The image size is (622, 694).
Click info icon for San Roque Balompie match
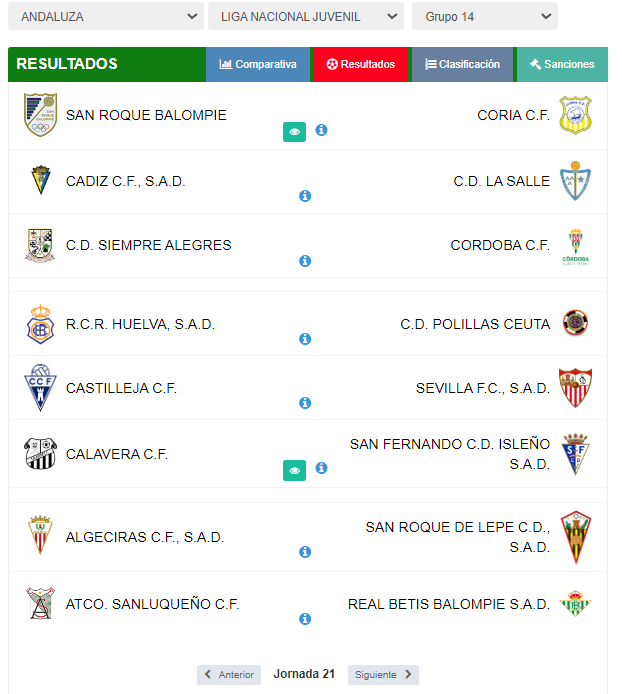(321, 130)
